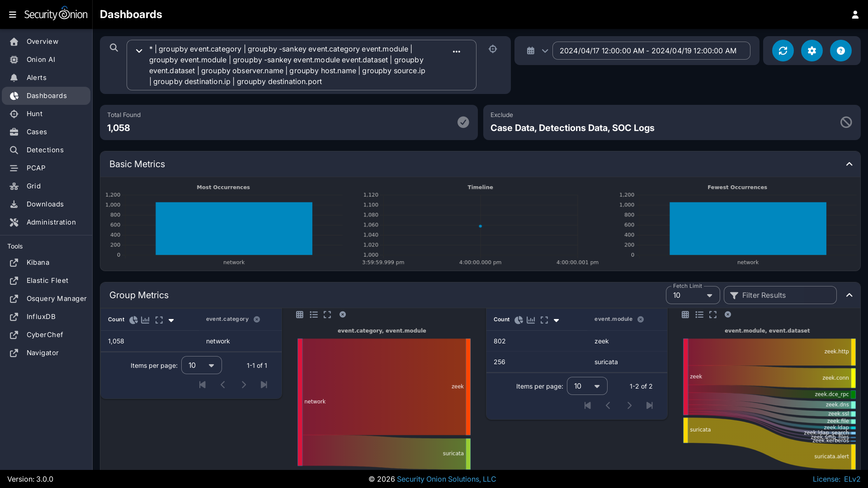Maximize the event.category, event.module sankey chart
The width and height of the screenshot is (868, 488).
(x=327, y=314)
